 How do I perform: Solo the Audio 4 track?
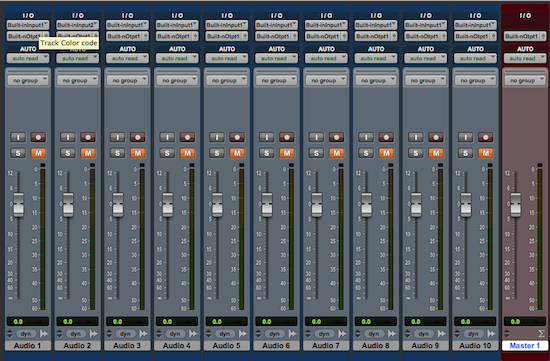click(167, 153)
